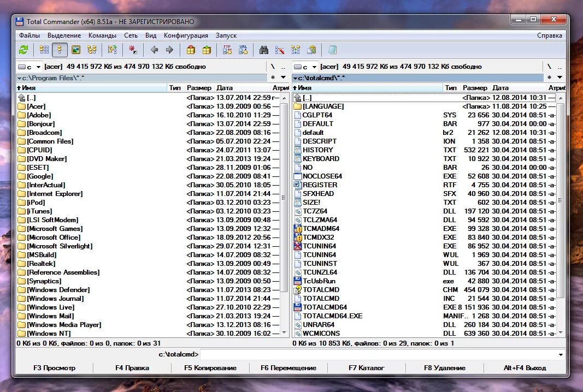The image size is (583, 392).
Task: Open the Файлы menu
Action: click(x=30, y=35)
